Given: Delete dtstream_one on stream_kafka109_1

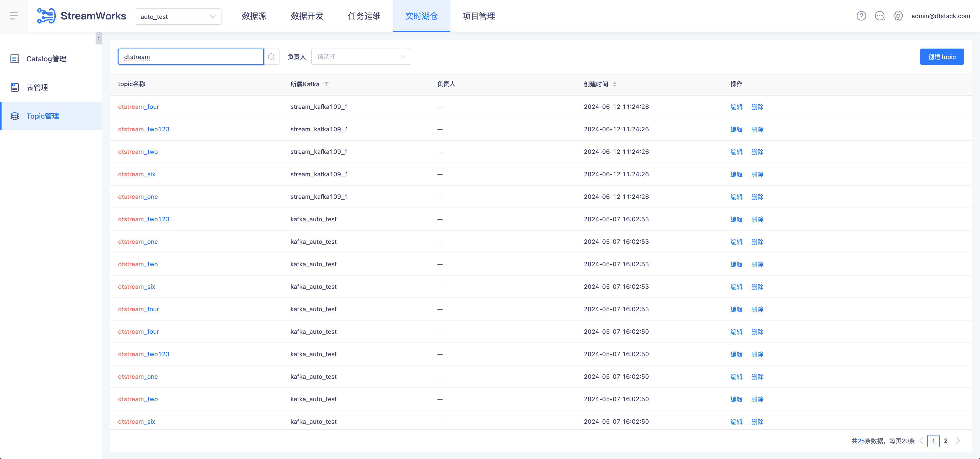Looking at the screenshot, I should (x=757, y=196).
